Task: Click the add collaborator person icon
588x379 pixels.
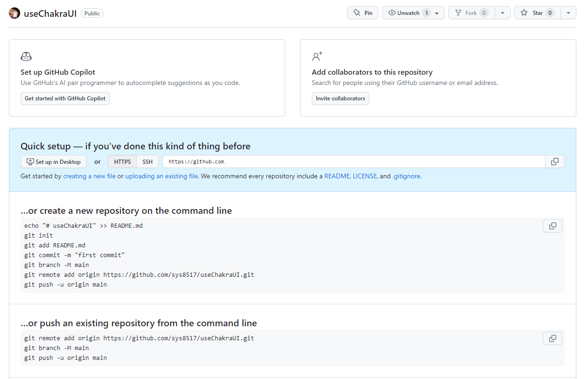Action: [317, 56]
